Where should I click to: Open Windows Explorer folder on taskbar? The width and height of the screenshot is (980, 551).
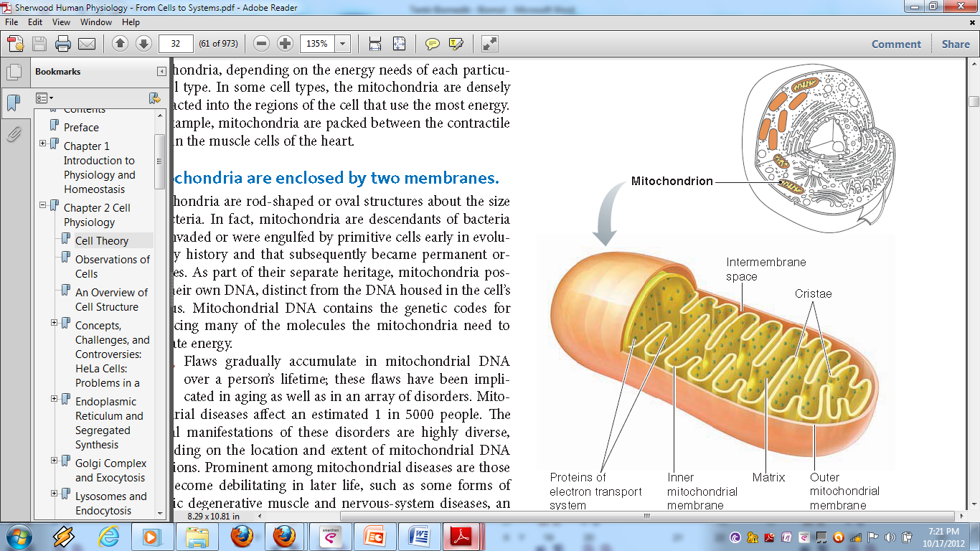(197, 537)
